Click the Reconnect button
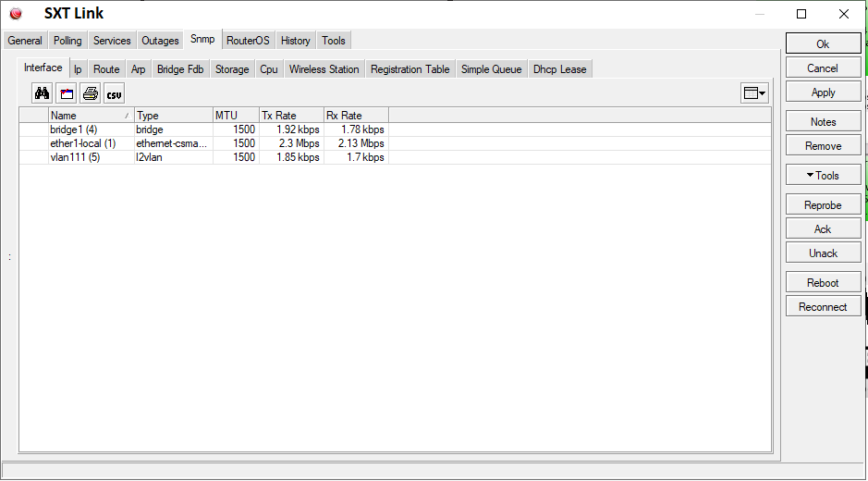The image size is (868, 481). pos(823,306)
